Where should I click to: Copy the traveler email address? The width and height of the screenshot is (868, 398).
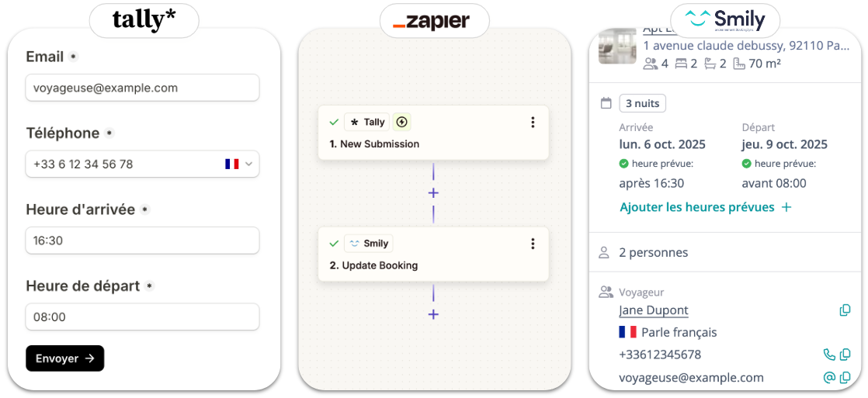(x=845, y=378)
